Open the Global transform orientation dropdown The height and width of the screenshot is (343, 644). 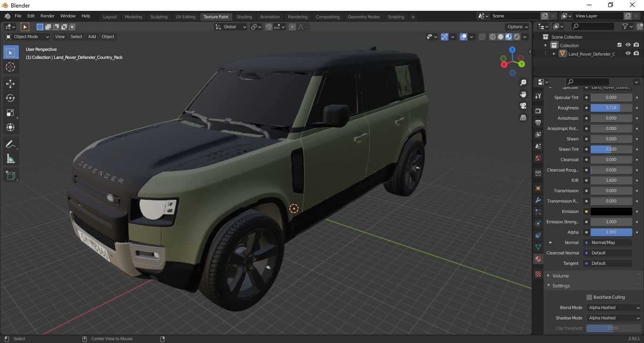pyautogui.click(x=231, y=27)
